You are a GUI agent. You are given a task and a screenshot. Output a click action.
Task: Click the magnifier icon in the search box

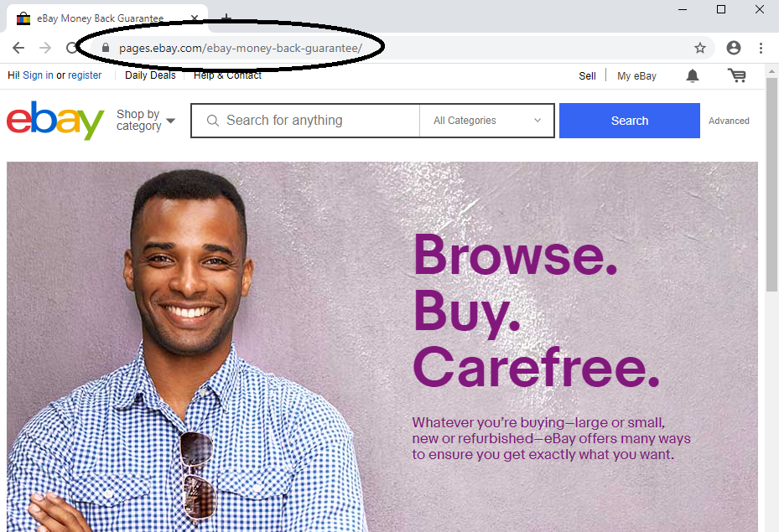coord(213,121)
